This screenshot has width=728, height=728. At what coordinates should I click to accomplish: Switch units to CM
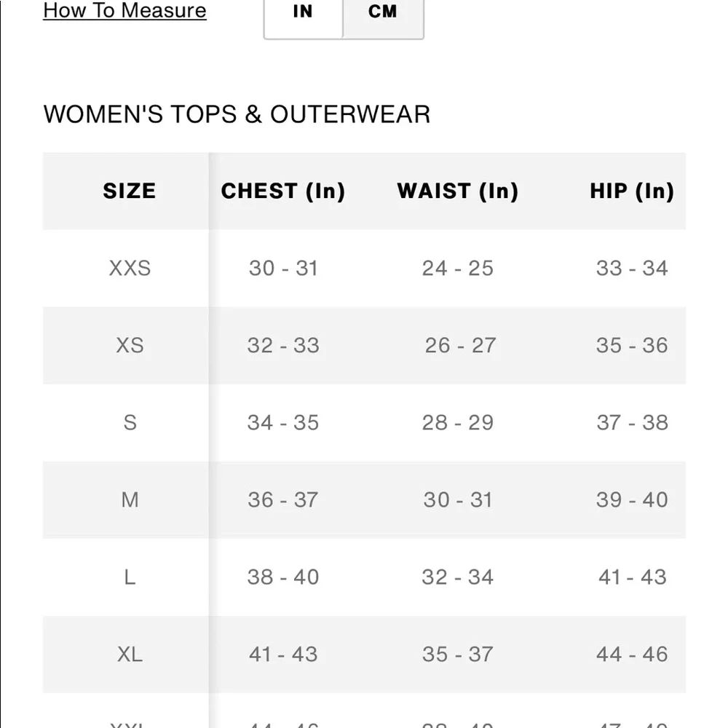(x=383, y=12)
